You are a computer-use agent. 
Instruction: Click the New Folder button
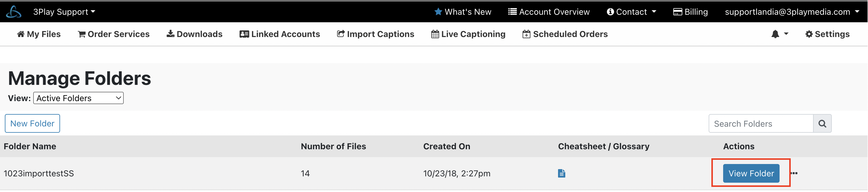[x=32, y=124]
